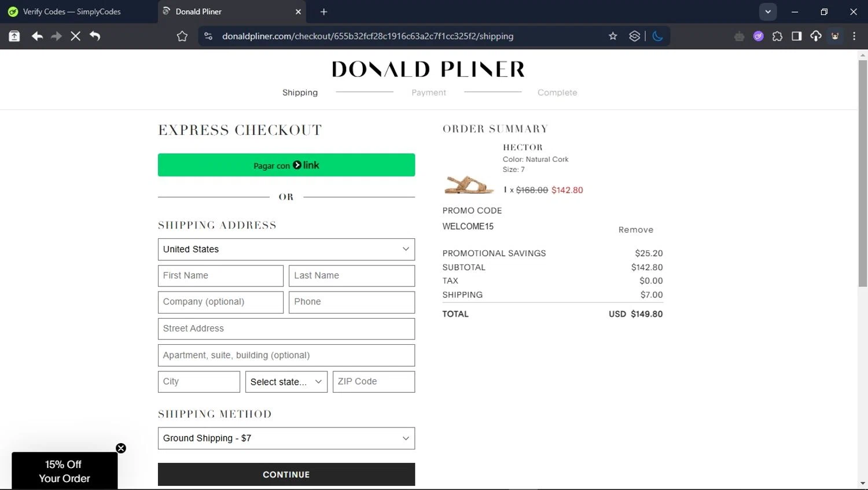
Task: Dismiss the 15% Off popup
Action: point(120,448)
